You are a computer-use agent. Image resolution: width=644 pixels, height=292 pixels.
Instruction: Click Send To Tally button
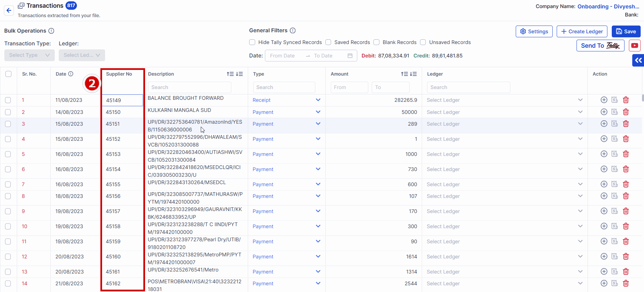(600, 46)
